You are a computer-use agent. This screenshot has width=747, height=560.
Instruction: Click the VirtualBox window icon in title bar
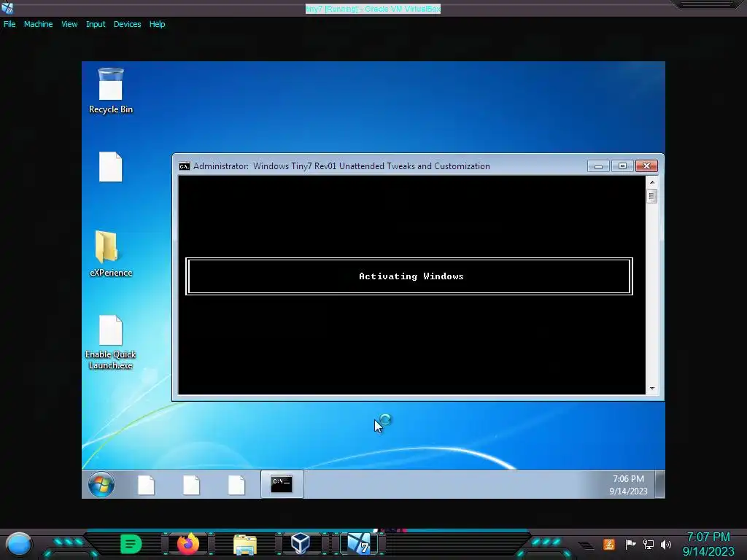7,8
